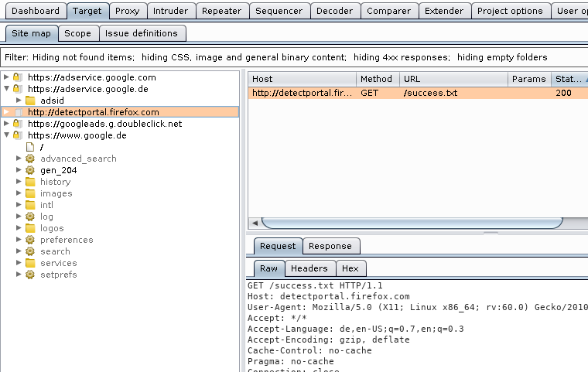Expand the advanced_search item
Image resolution: width=588 pixels, height=372 pixels.
point(19,159)
